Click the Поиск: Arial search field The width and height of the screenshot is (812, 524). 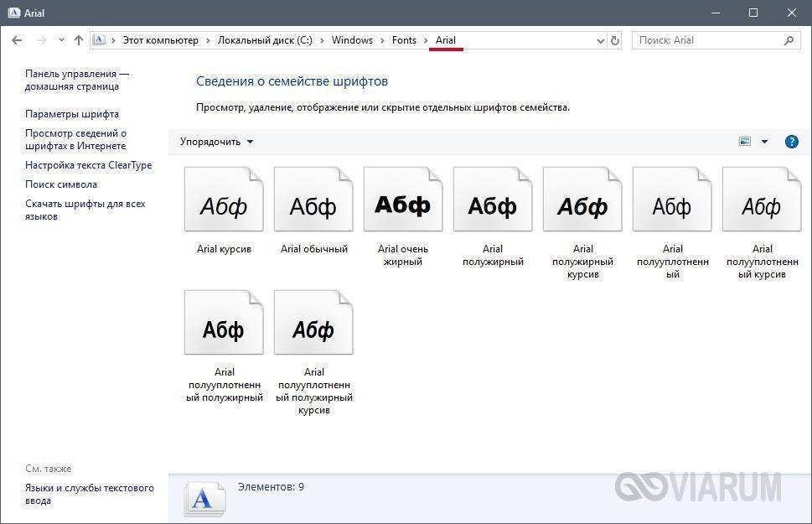click(x=708, y=40)
